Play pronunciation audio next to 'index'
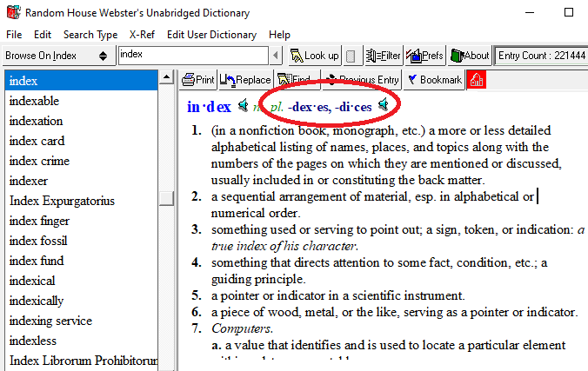588x371 pixels. pyautogui.click(x=243, y=107)
